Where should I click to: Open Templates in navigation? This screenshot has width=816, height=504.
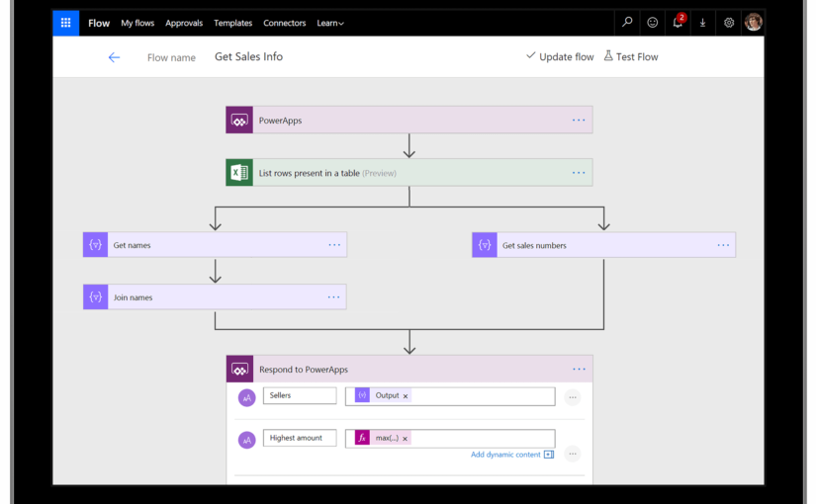pyautogui.click(x=232, y=23)
